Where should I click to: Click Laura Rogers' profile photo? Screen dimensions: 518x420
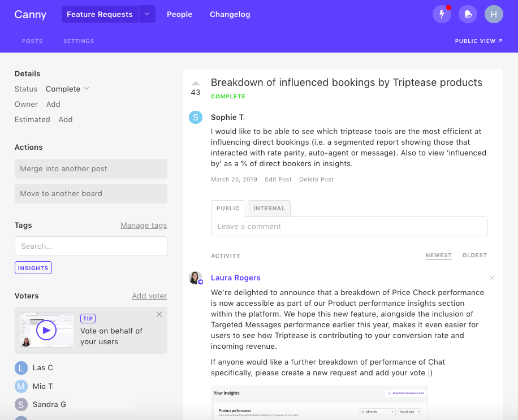(x=196, y=278)
